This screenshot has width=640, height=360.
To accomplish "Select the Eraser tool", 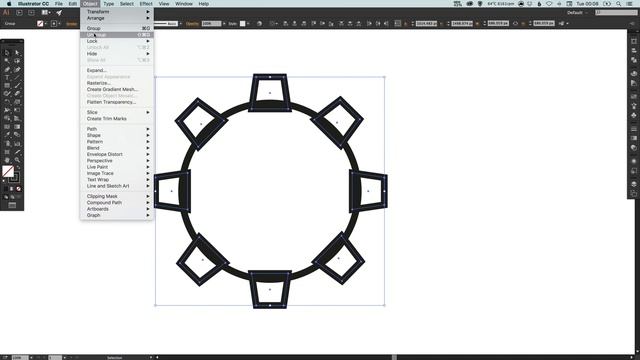I will click(17, 94).
